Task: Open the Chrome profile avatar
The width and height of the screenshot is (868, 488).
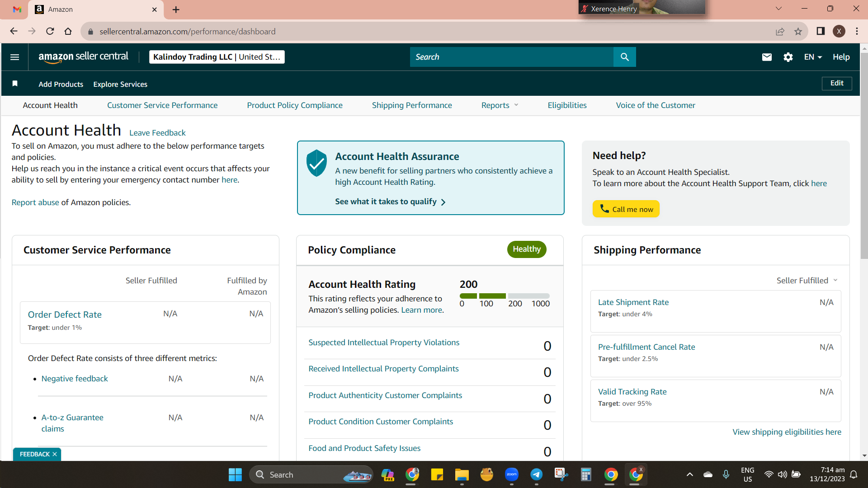Action: 839,31
